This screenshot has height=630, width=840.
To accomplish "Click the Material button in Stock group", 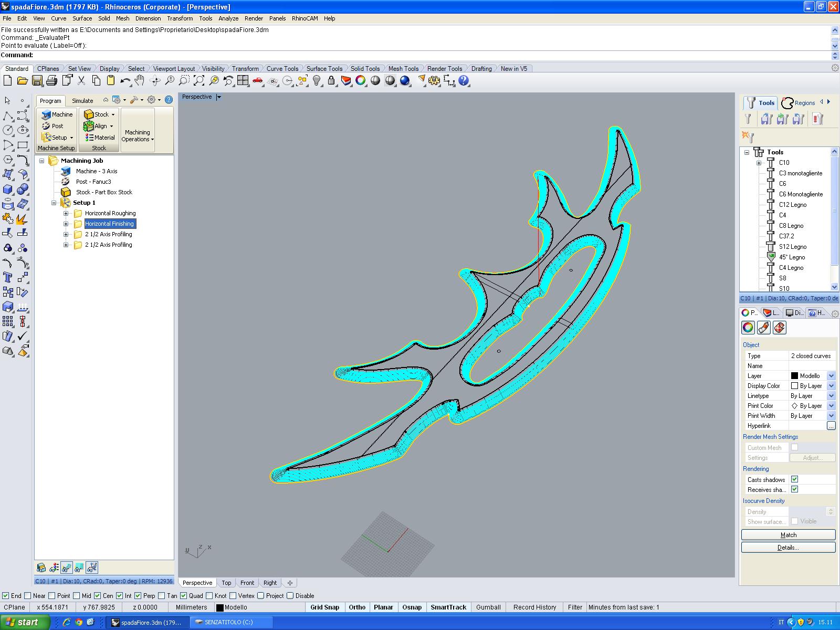I will (x=100, y=138).
